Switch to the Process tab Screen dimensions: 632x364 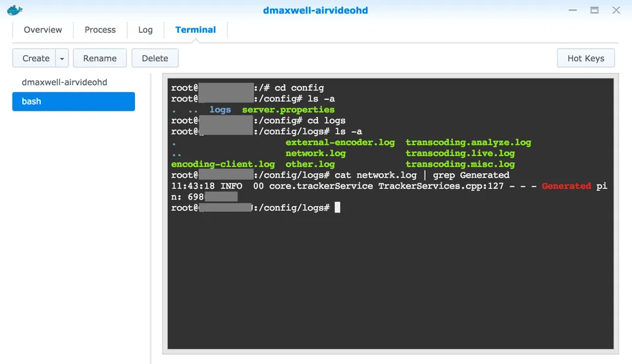pyautogui.click(x=100, y=30)
